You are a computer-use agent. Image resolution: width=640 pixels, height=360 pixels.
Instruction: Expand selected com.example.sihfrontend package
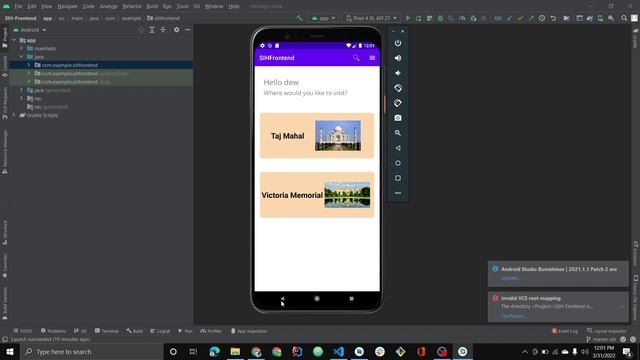click(29, 65)
